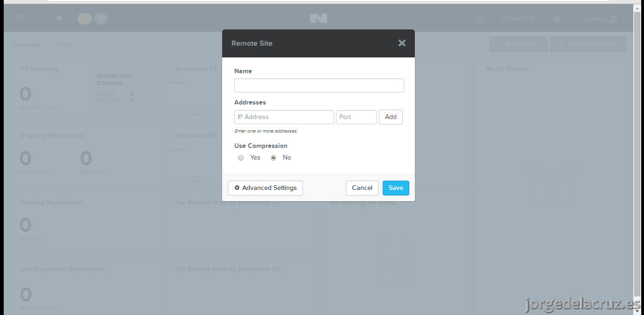Viewport: 644px width, 315px height.
Task: Click the Name input field
Action: pyautogui.click(x=319, y=85)
